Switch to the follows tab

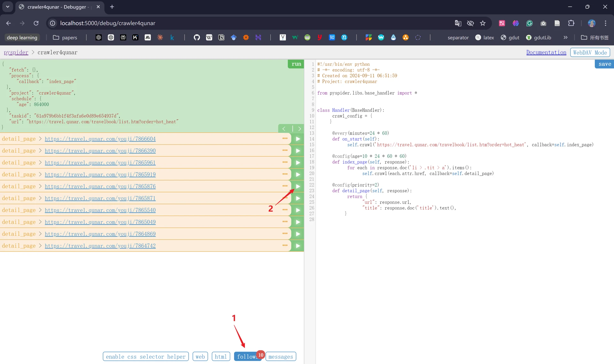coord(248,356)
